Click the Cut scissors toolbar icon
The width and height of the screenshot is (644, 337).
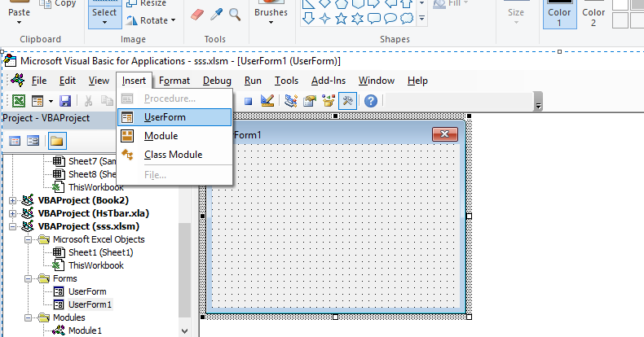pyautogui.click(x=88, y=101)
